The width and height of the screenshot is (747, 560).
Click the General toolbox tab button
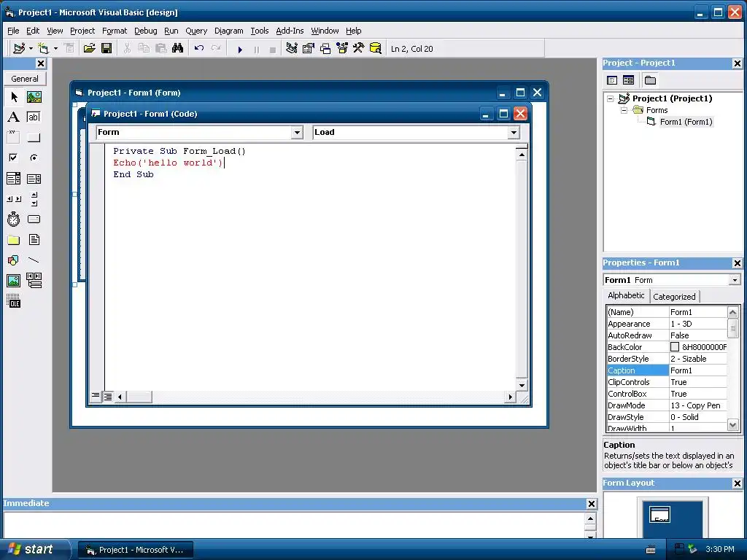tap(25, 79)
